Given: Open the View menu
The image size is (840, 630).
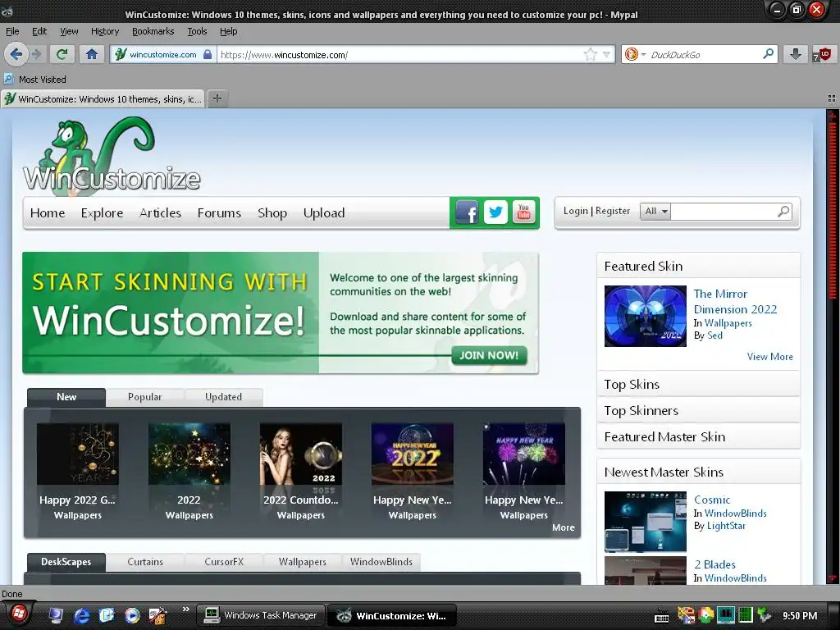Looking at the screenshot, I should (x=69, y=31).
